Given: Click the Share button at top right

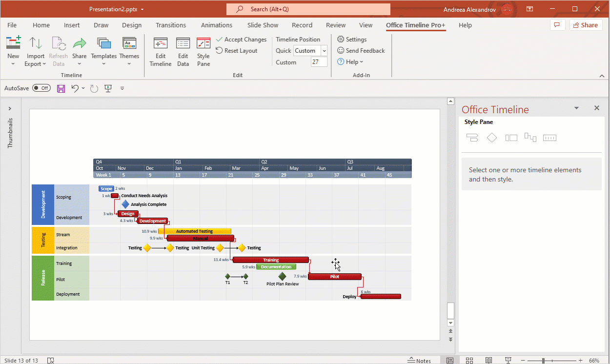Looking at the screenshot, I should [x=585, y=25].
